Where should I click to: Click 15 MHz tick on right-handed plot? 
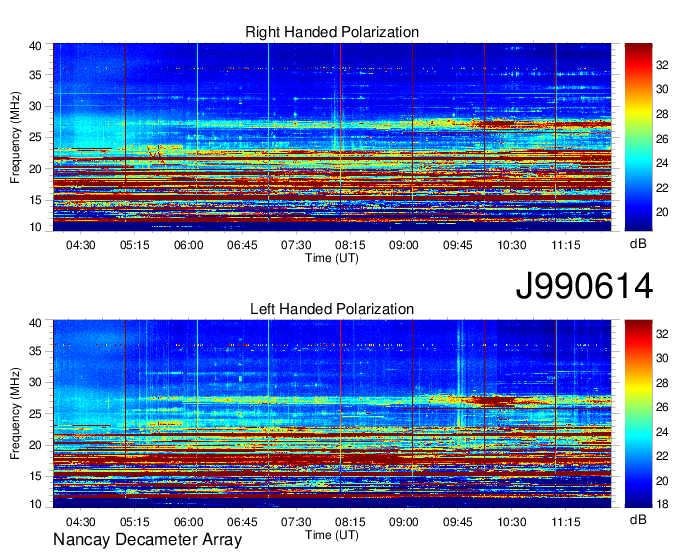click(36, 200)
